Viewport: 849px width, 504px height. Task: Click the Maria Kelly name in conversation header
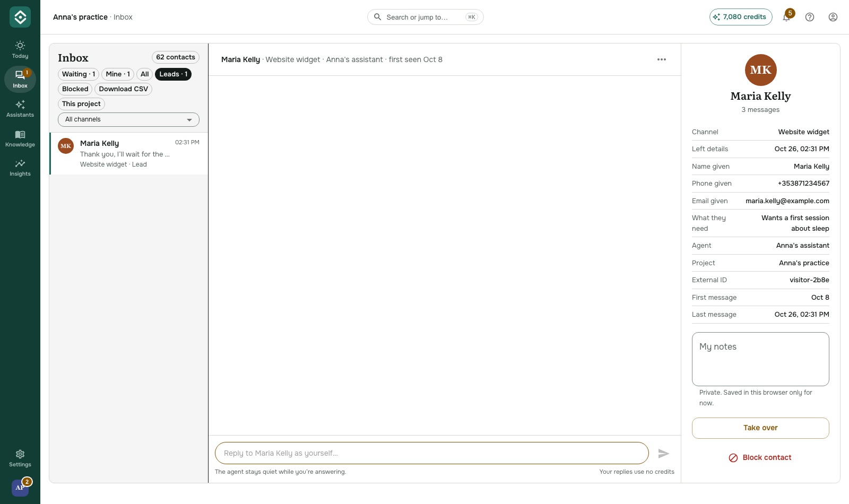pyautogui.click(x=240, y=59)
